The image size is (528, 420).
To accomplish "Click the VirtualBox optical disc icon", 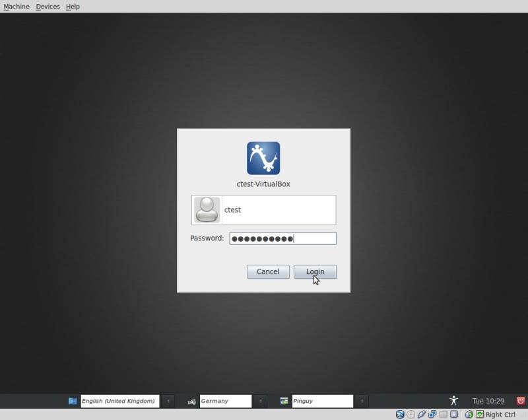I will (411, 414).
